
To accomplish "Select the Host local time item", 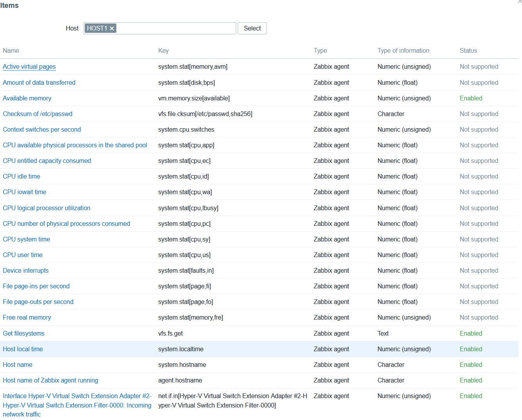I will [x=23, y=349].
